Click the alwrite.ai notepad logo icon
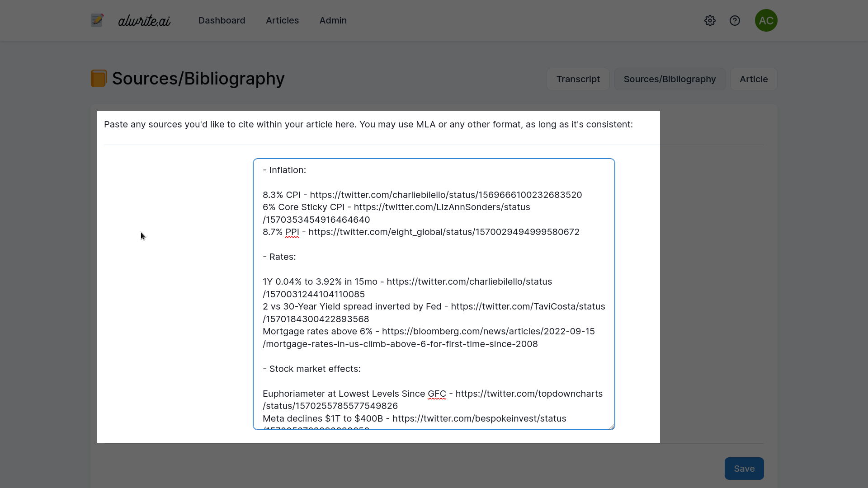 pyautogui.click(x=97, y=20)
